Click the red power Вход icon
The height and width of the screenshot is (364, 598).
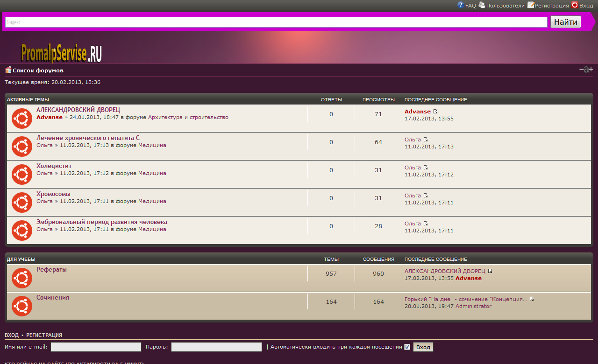(x=575, y=5)
